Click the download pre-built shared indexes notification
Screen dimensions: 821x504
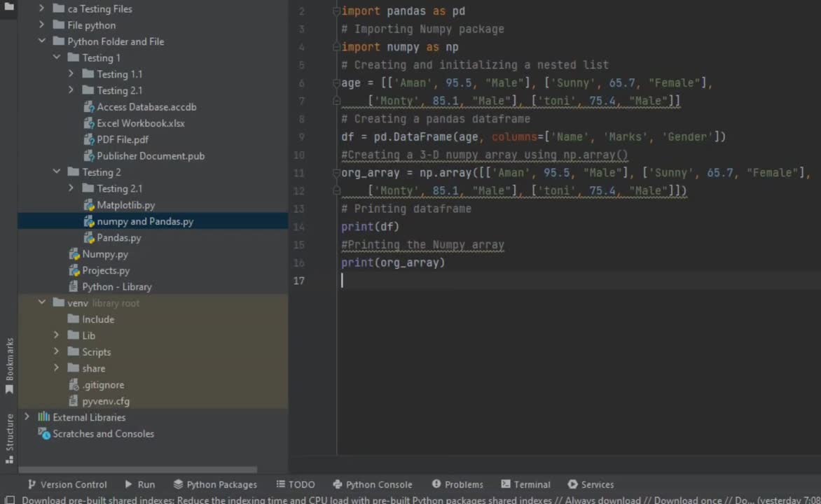pos(421,500)
